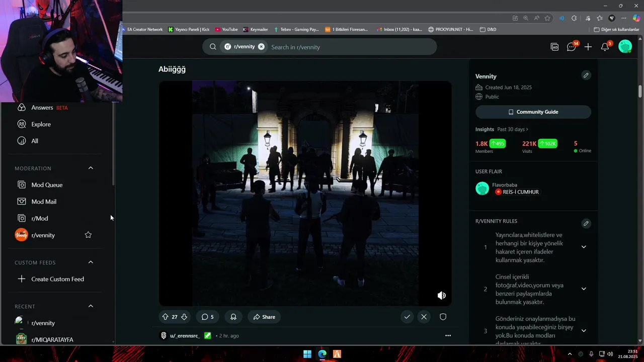Viewport: 644px width, 362px height.
Task: Open the post's three-dot overflow menu
Action: pos(448,335)
